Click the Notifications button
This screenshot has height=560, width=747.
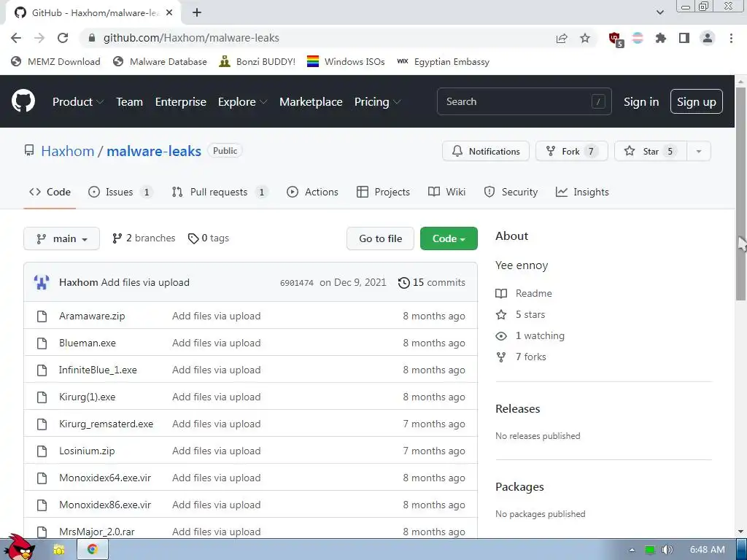[485, 152]
